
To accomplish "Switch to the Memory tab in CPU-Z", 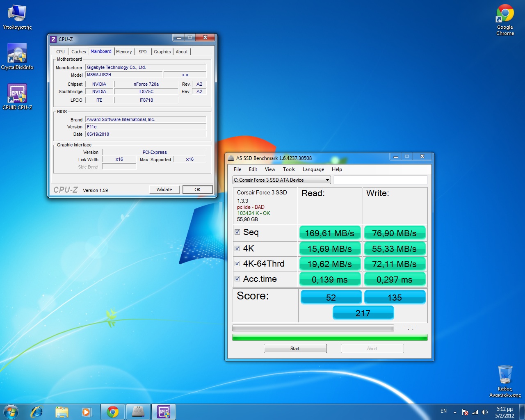I will pyautogui.click(x=124, y=52).
